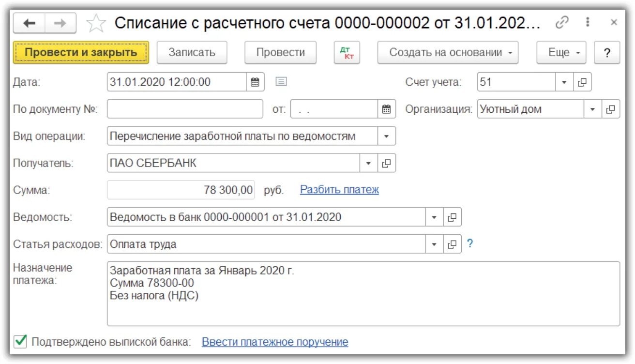Select the Ведомость в банк field
The width and height of the screenshot is (635, 364).
coord(266,217)
